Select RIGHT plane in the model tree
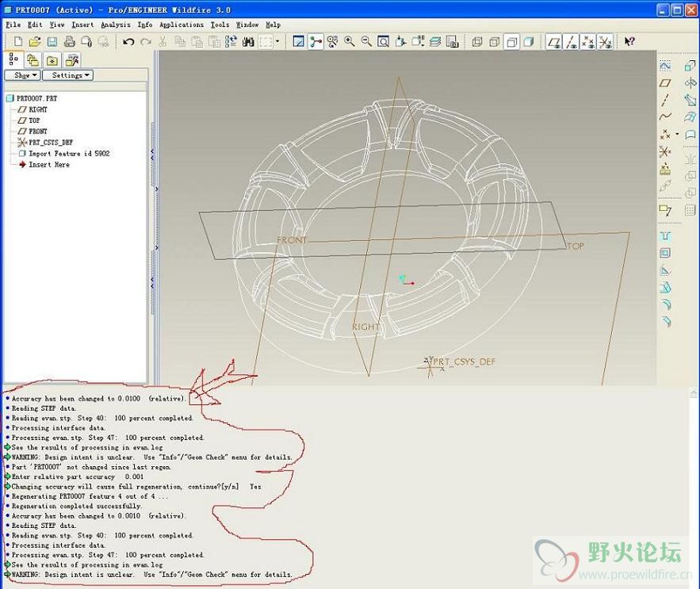 33,109
